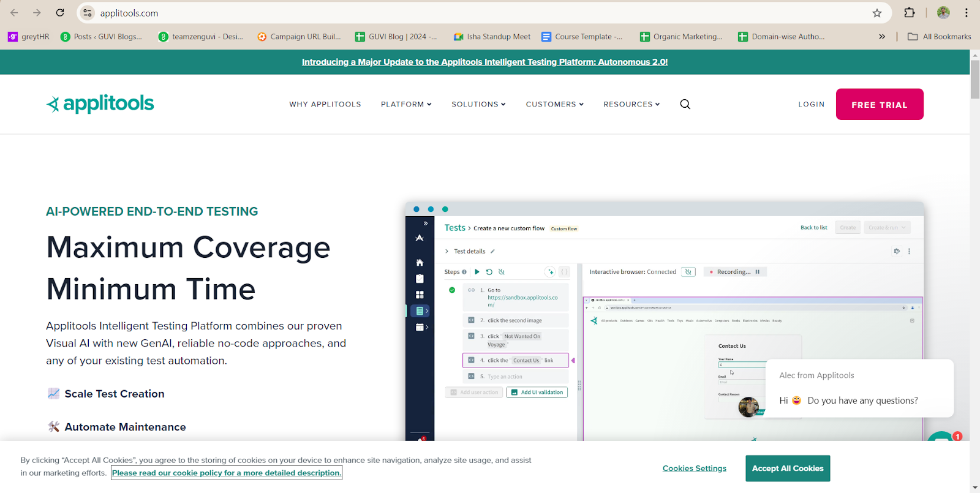Open the All Bookmarks folder
Screen dimensions: 980x493
tap(940, 37)
